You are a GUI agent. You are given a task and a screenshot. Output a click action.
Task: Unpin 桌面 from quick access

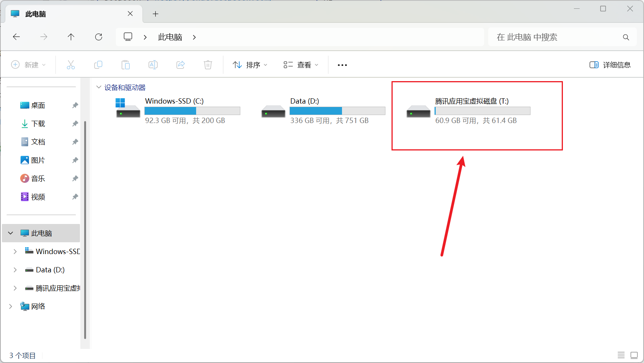[75, 105]
